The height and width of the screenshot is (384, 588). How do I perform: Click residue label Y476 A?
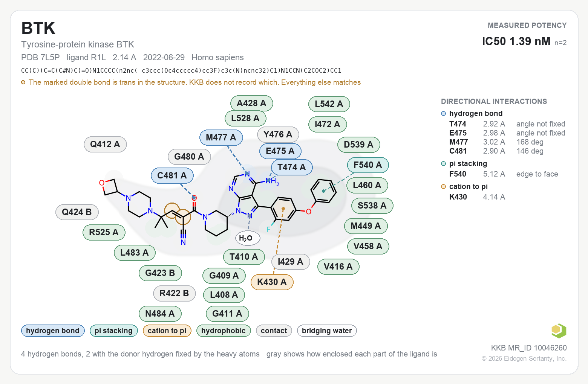pyautogui.click(x=278, y=134)
